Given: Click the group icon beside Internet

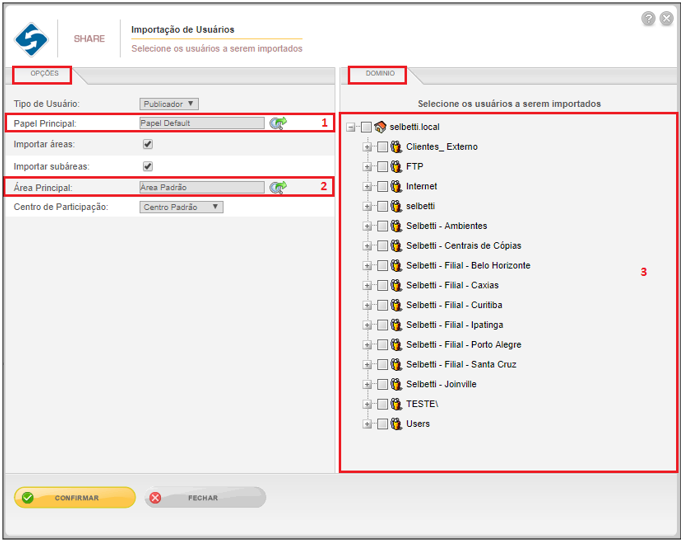Looking at the screenshot, I should [396, 186].
